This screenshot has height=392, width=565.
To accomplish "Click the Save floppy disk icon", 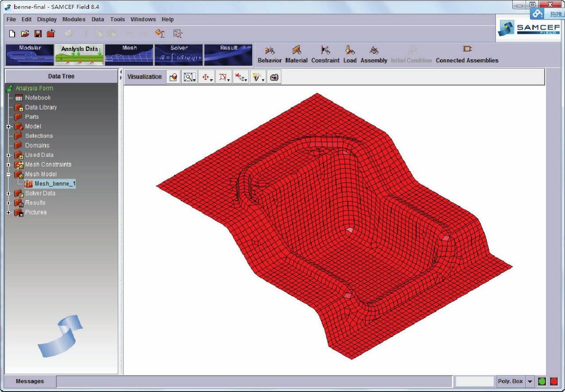I will coord(38,34).
